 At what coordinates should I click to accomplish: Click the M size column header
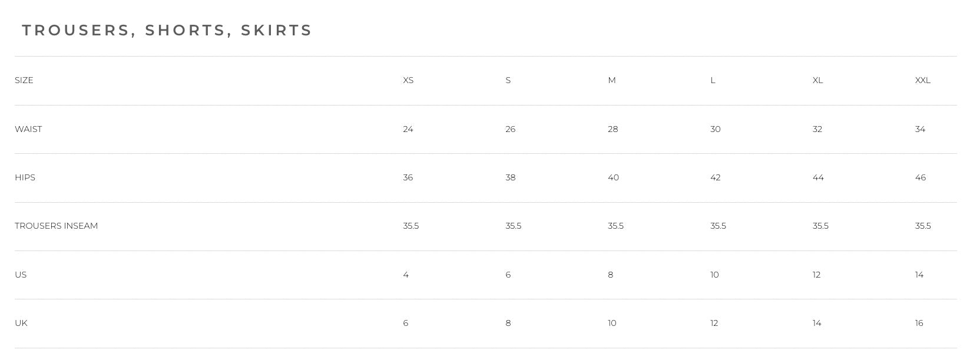(x=611, y=80)
